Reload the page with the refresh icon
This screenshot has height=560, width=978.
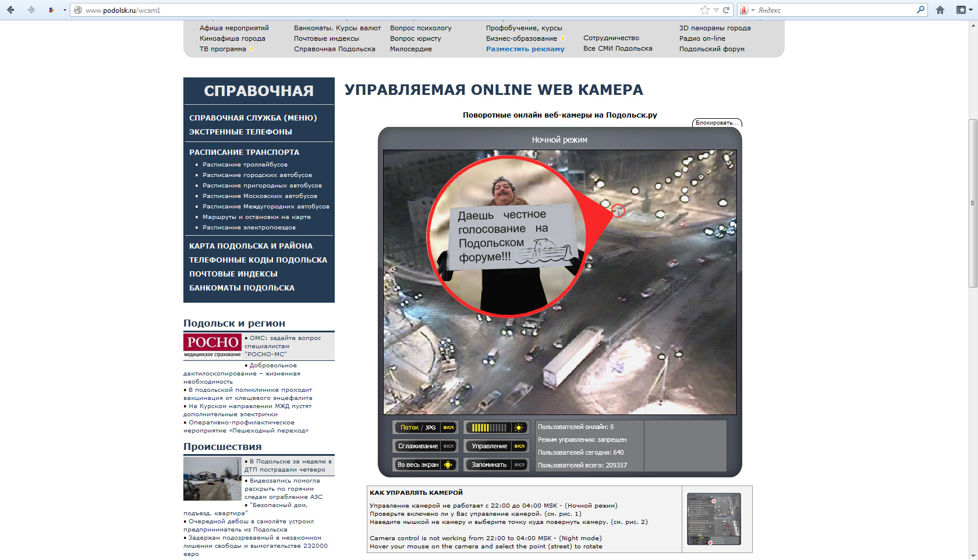(726, 10)
